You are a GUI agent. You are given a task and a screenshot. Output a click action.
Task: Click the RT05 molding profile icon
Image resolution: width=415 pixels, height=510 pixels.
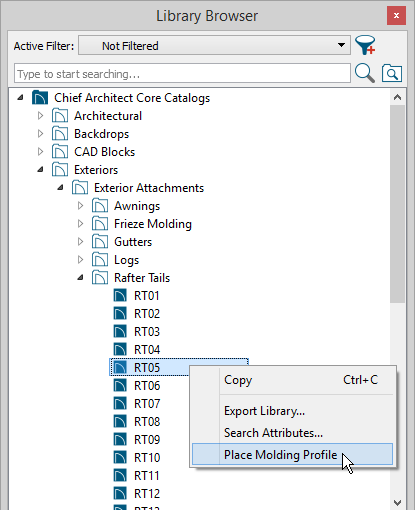(120, 367)
